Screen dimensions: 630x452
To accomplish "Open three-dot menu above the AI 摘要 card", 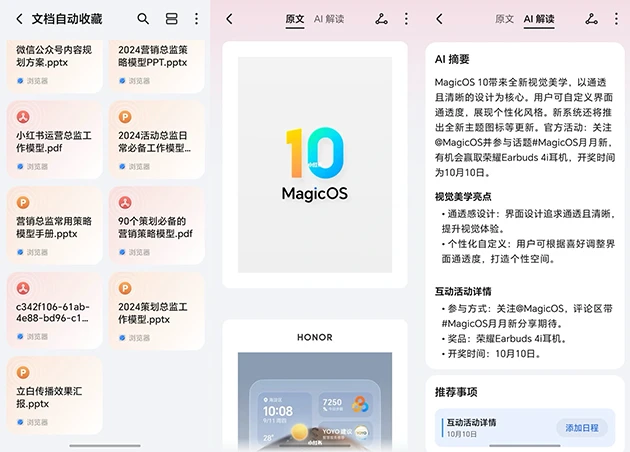I will click(616, 19).
